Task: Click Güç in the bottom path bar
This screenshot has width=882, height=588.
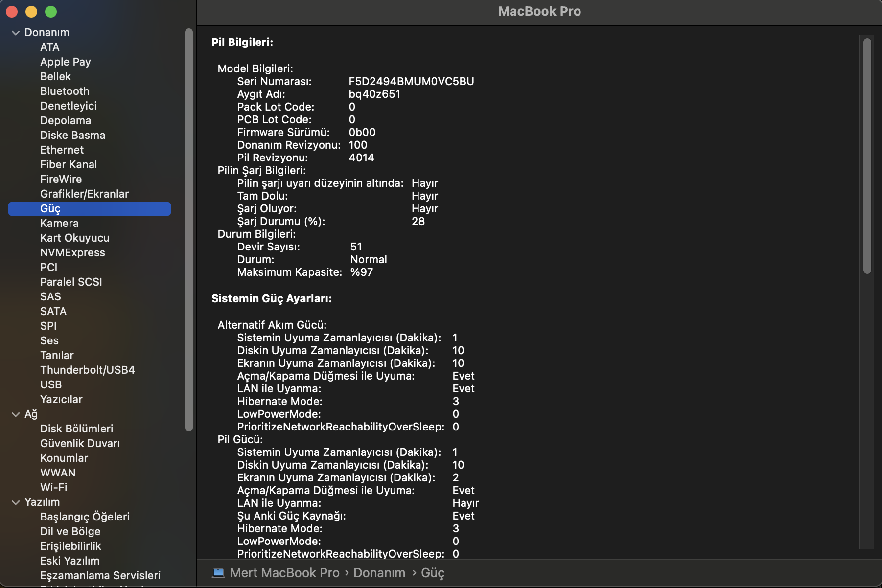Action: click(x=433, y=573)
